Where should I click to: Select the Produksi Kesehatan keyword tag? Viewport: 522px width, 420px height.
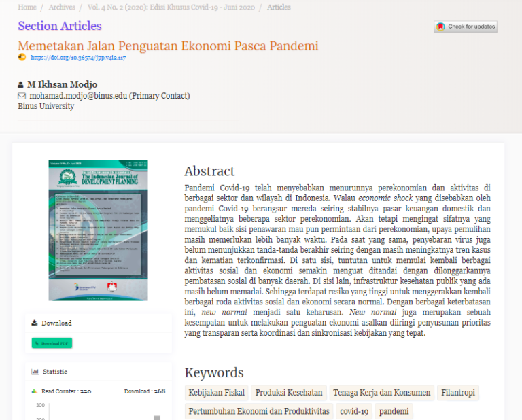[x=289, y=393]
